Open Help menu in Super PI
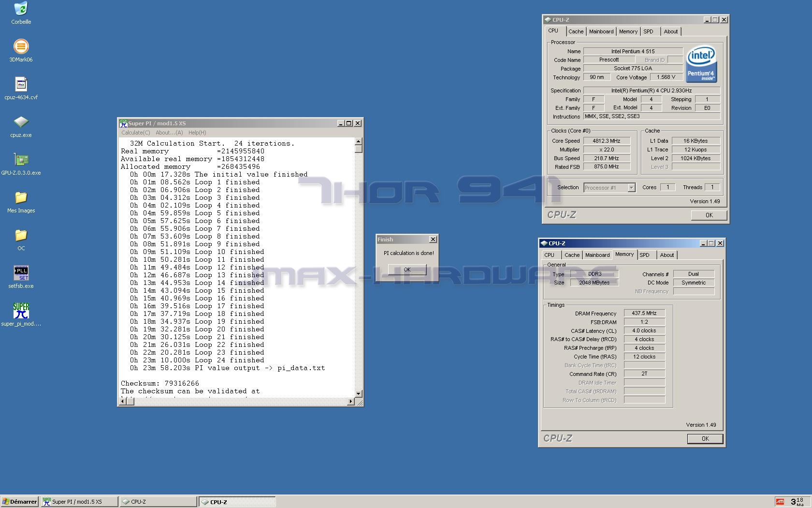Viewport: 812px width, 508px height. coord(197,133)
